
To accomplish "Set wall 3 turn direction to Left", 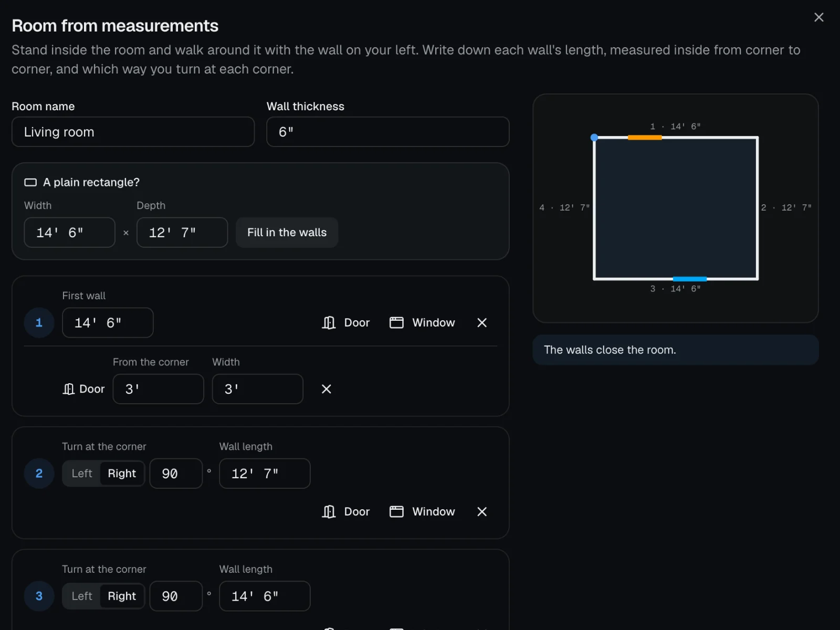I will 82,596.
